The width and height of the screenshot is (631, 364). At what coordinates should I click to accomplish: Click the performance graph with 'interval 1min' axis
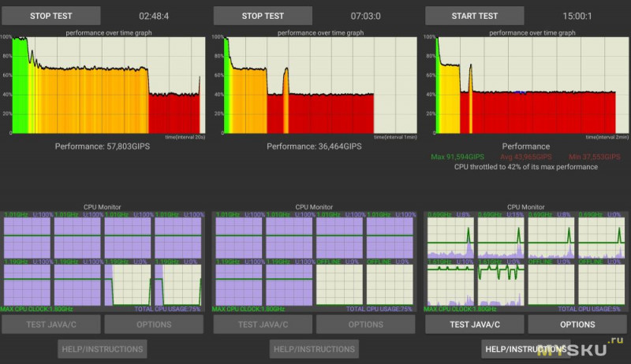(x=320, y=85)
